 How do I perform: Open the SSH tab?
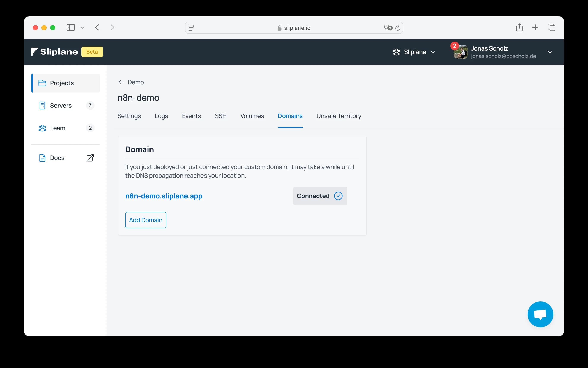point(221,116)
